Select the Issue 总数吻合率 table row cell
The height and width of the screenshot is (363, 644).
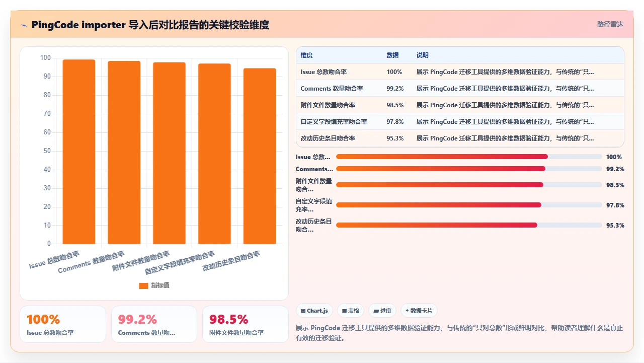point(324,72)
